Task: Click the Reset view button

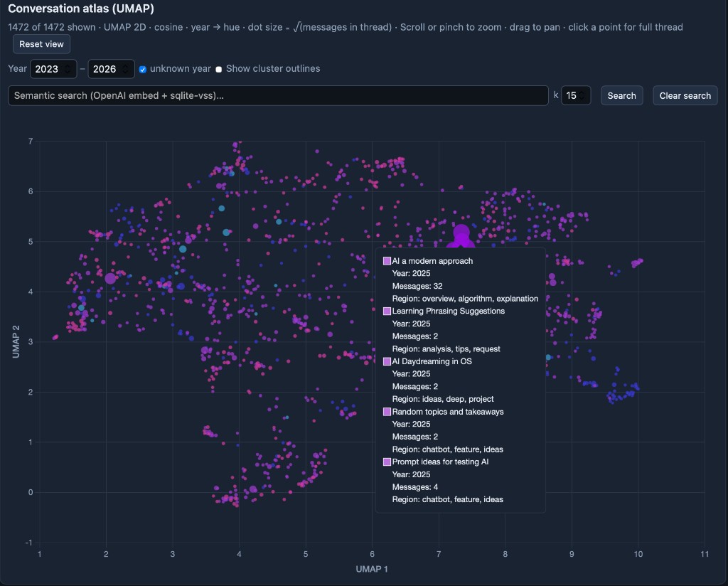Action: (x=41, y=43)
